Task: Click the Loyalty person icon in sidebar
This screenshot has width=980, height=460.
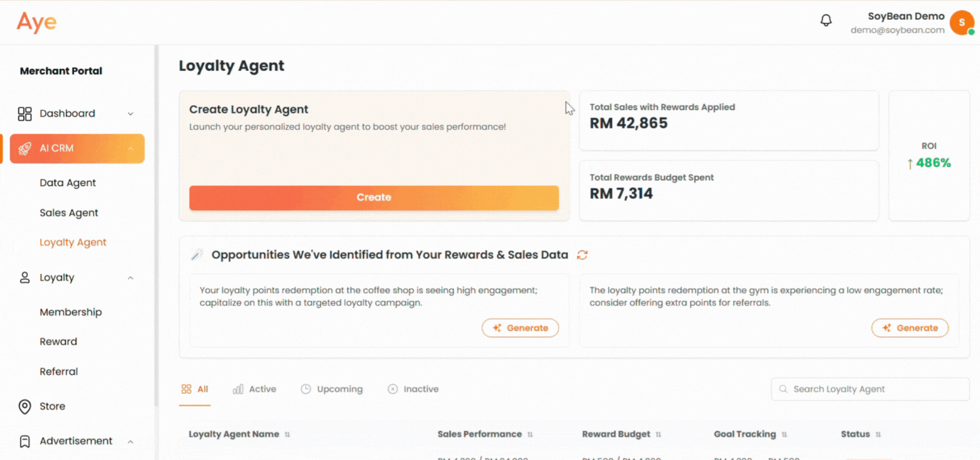Action: click(x=25, y=278)
